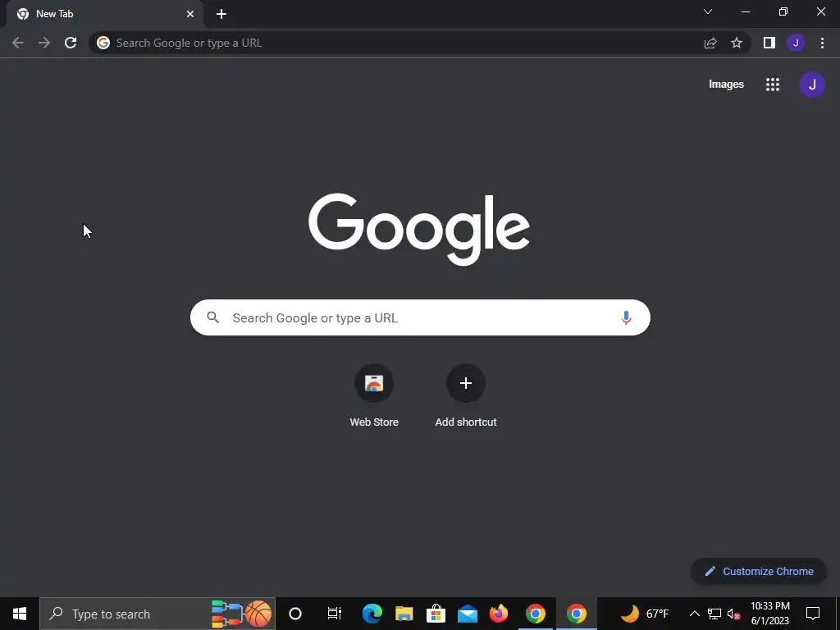
Task: Bookmark this tab with the star icon
Action: [x=737, y=43]
